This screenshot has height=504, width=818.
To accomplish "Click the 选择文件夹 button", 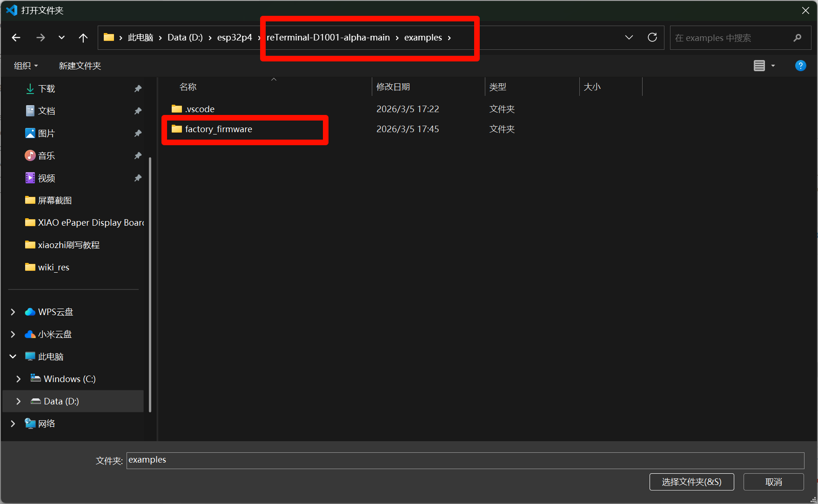I will 691,482.
